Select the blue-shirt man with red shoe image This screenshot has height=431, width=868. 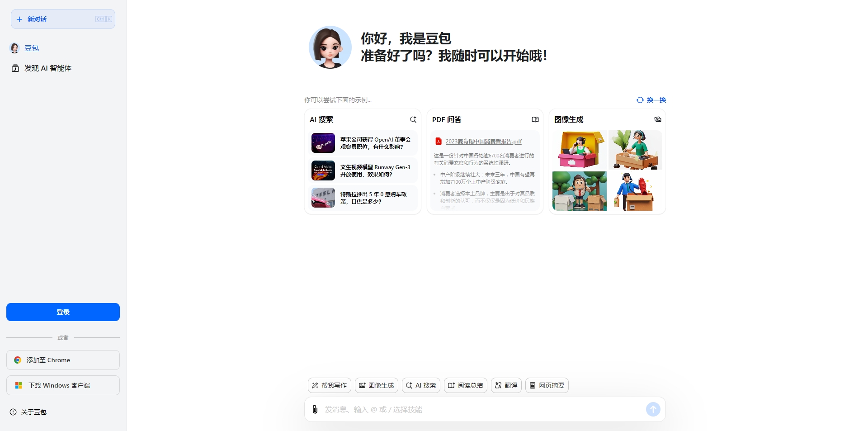coord(635,191)
